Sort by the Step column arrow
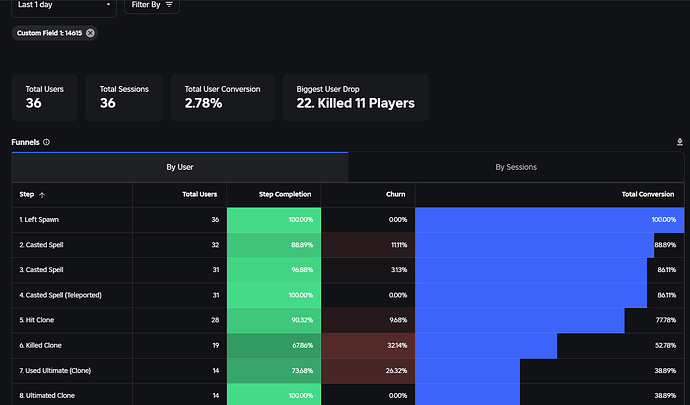The image size is (690, 405). pos(42,195)
